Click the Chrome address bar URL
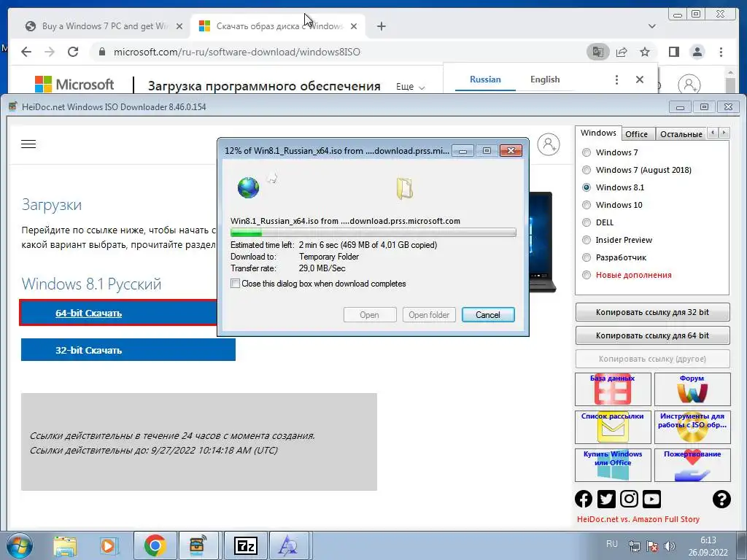Viewport: 747px width, 560px height. coord(237,52)
